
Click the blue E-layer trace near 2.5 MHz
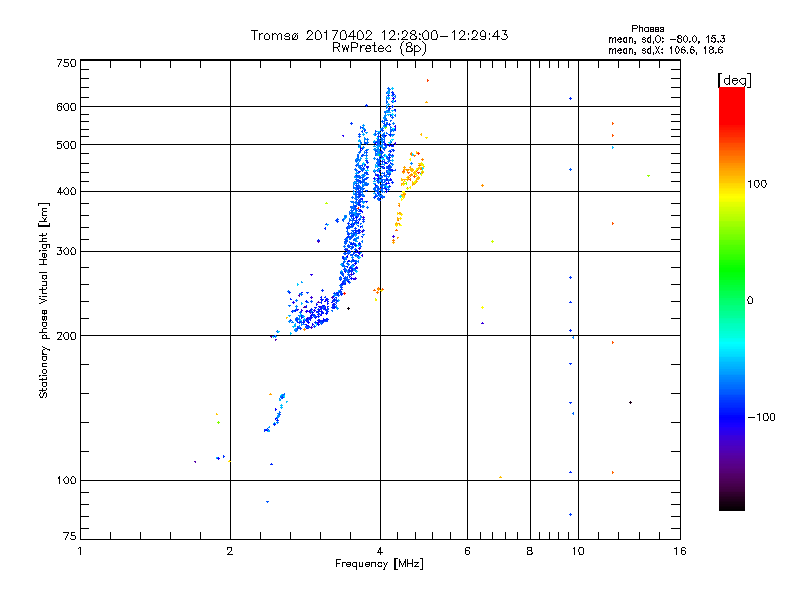(x=275, y=413)
